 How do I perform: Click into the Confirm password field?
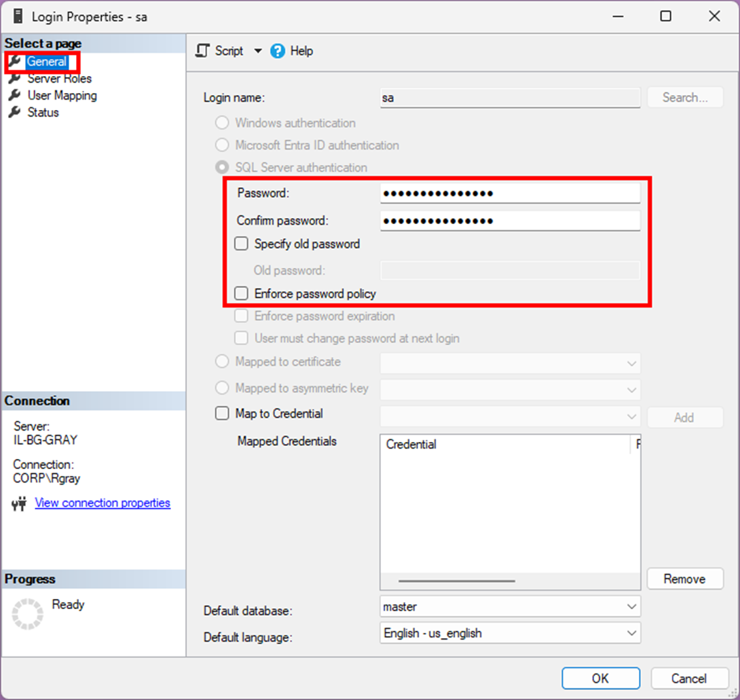point(509,221)
